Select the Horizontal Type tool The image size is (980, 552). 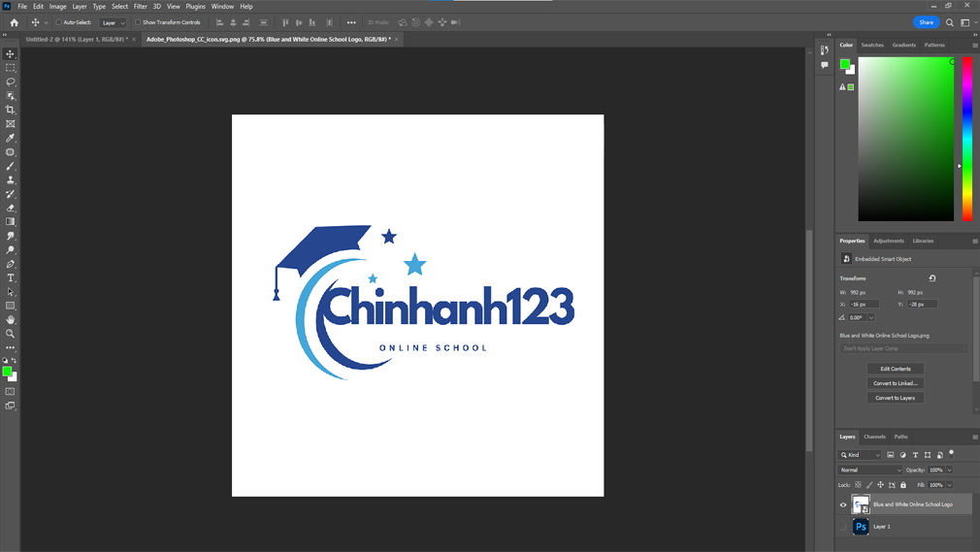click(x=10, y=278)
